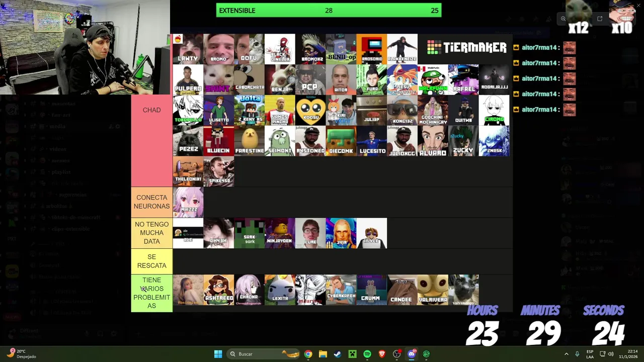Open File Explorer from taskbar
The width and height of the screenshot is (644, 362).
tap(323, 354)
